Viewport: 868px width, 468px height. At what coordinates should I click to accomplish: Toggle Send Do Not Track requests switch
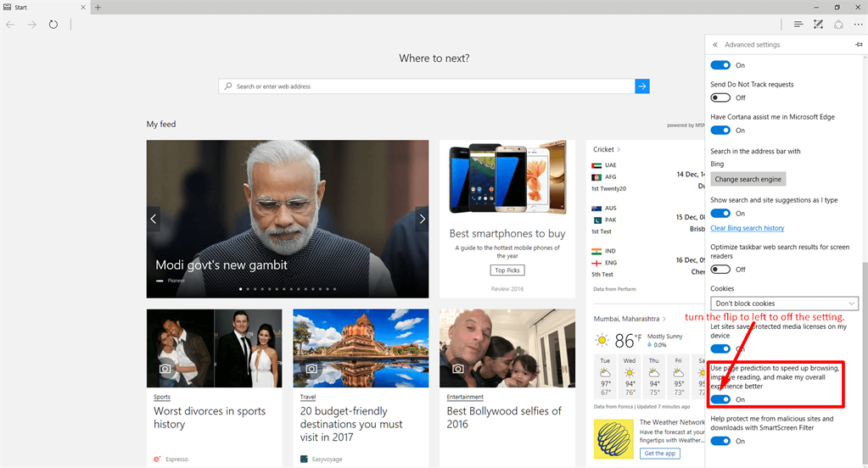(x=720, y=97)
